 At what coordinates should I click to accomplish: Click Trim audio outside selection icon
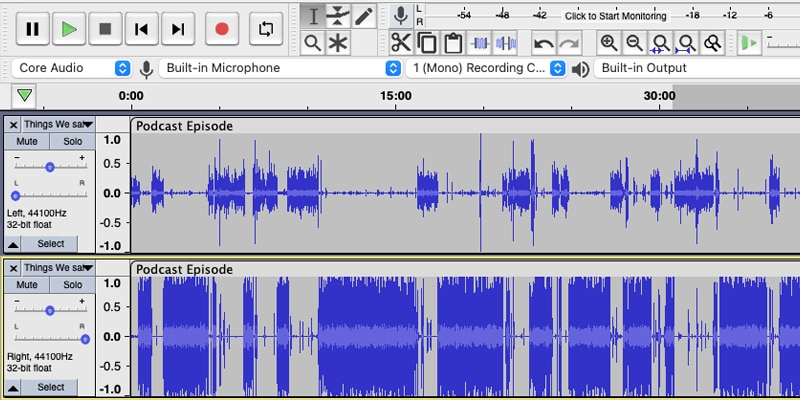[480, 43]
